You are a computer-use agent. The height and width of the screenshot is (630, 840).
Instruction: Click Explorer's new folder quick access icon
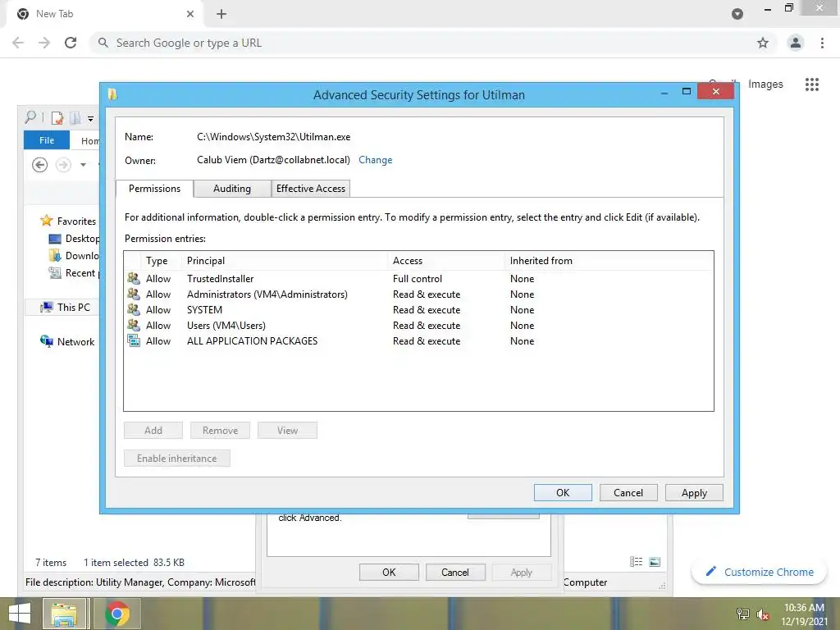(75, 118)
